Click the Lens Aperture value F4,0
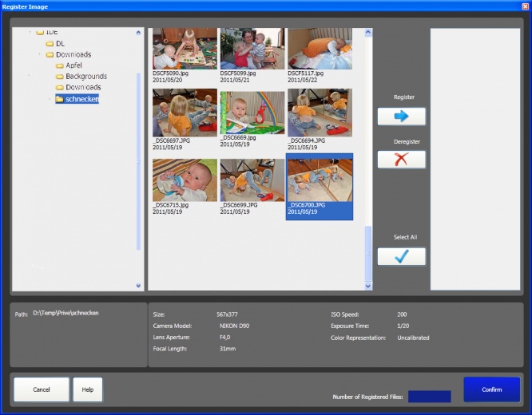Screen dimensions: 532x415 point(224,338)
